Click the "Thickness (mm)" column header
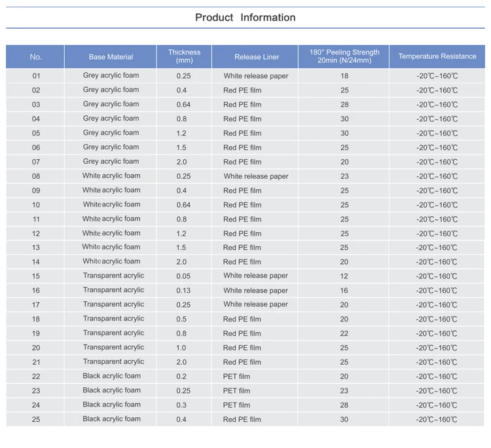Screen dimensions: 491x448 click(x=184, y=56)
